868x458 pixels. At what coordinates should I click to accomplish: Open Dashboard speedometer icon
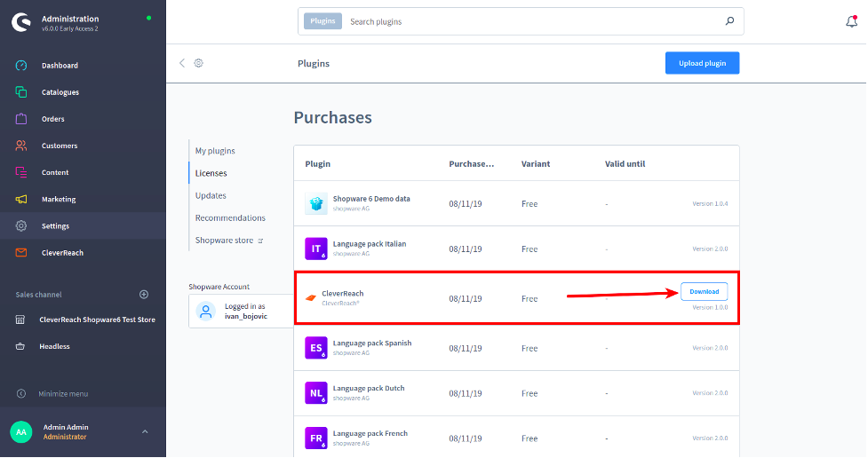point(21,66)
